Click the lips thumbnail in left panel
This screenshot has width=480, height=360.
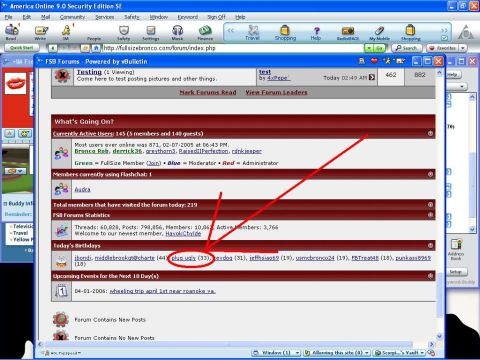click(15, 83)
